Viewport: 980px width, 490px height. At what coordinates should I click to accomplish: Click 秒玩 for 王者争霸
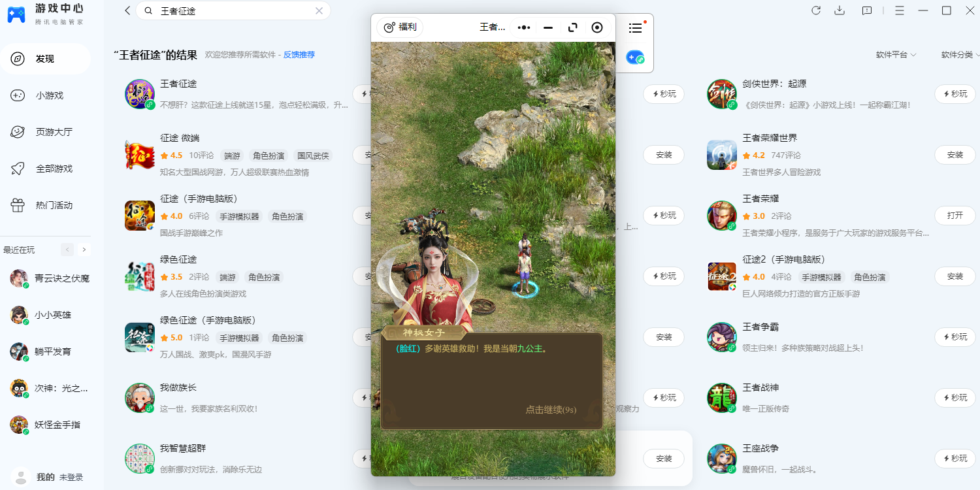pos(955,337)
